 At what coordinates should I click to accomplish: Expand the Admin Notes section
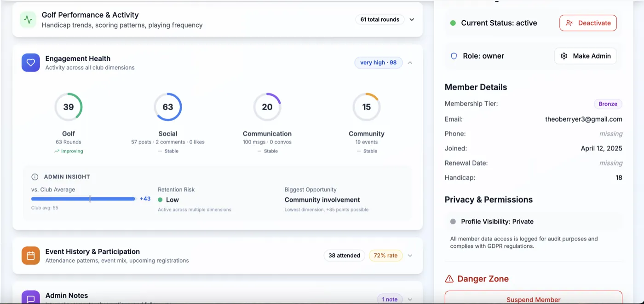410,299
